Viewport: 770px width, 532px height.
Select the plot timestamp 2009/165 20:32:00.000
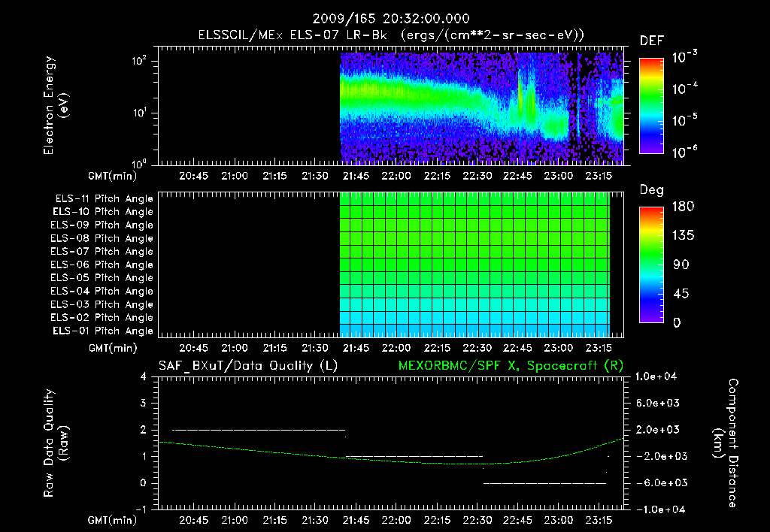[391, 19]
